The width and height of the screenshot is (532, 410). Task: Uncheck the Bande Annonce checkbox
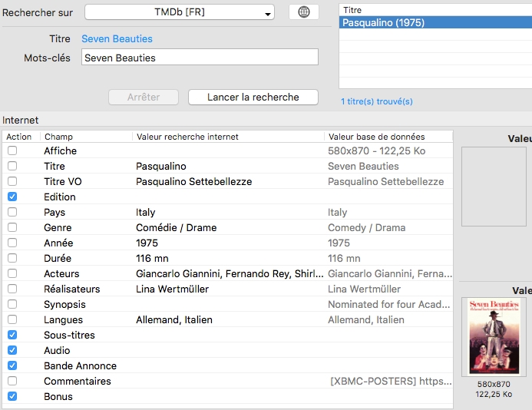tap(12, 366)
